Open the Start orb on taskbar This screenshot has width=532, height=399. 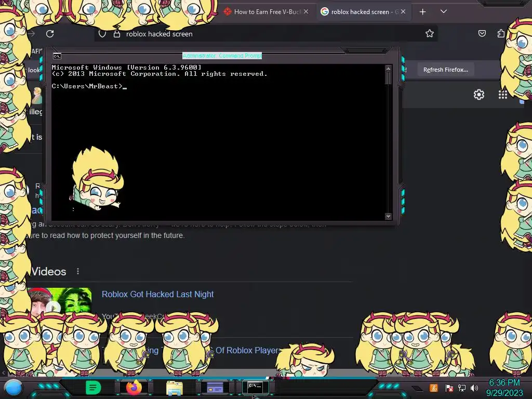point(14,388)
